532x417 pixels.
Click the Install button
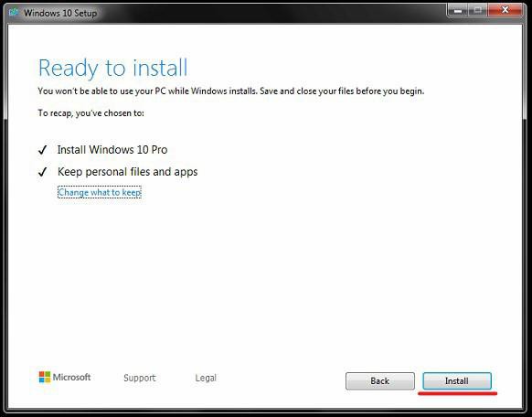click(x=457, y=380)
